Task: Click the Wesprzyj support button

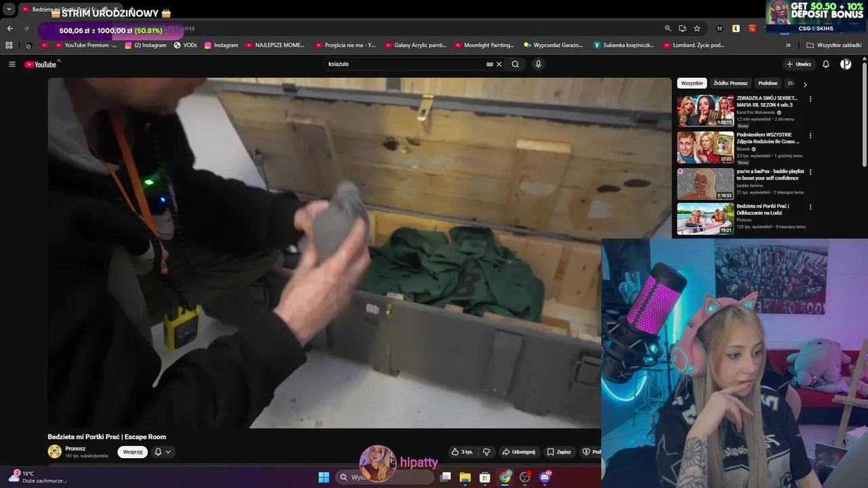Action: coord(132,452)
